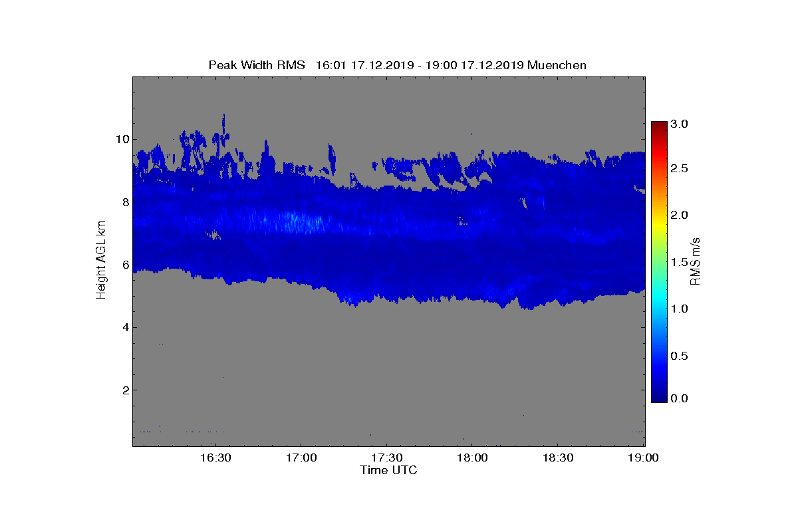Click the '16:30' time axis label
Viewport: 798px width, 532px height.
[x=215, y=458]
